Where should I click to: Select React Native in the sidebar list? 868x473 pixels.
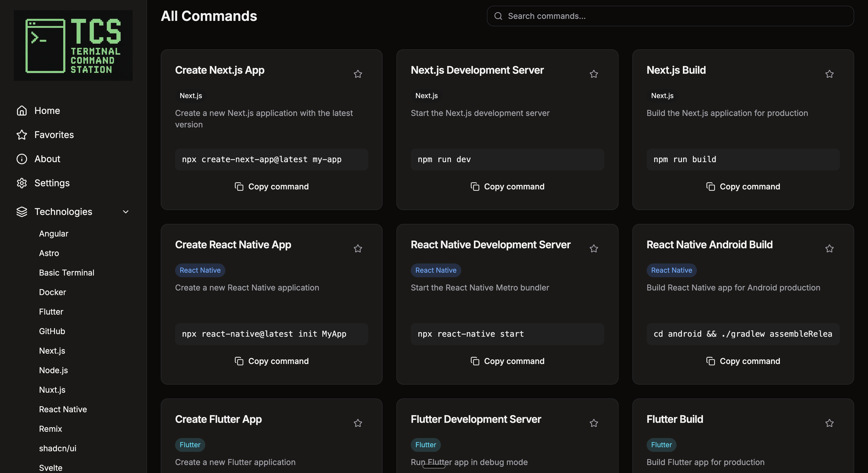[63, 409]
